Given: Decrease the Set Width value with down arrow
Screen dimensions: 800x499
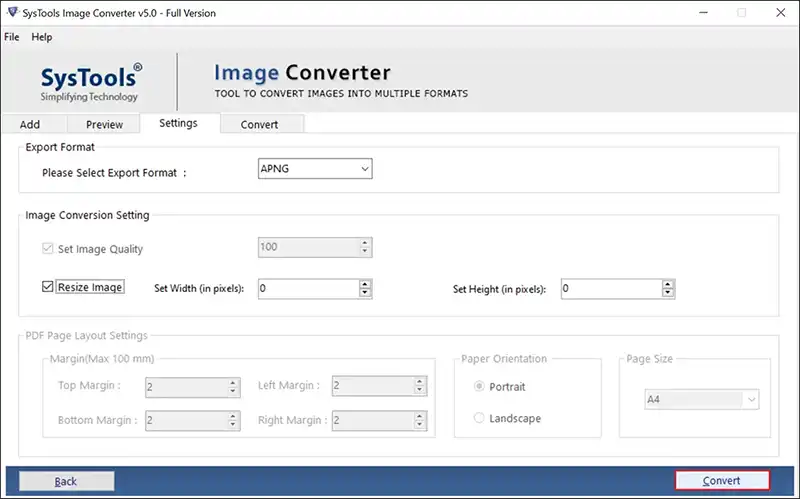Looking at the screenshot, I should 365,293.
